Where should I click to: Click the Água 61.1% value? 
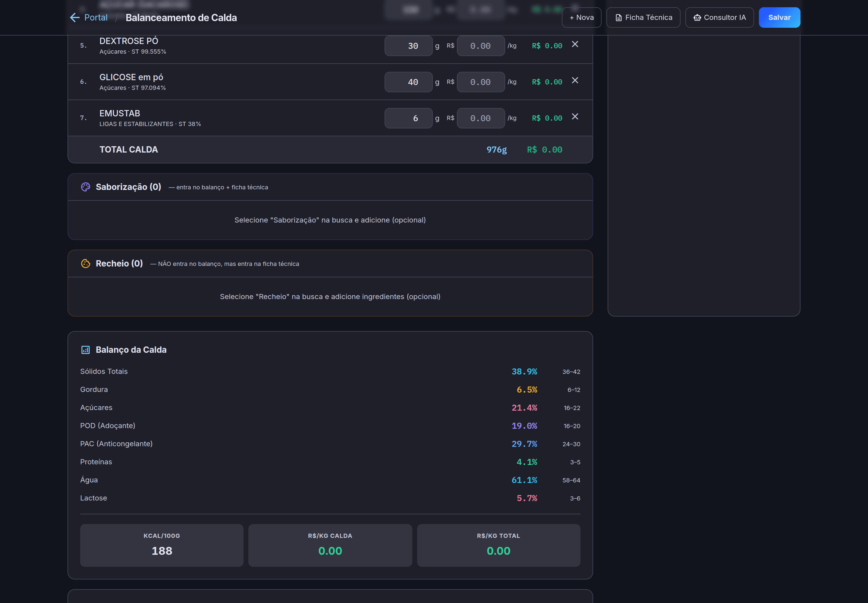pyautogui.click(x=524, y=481)
